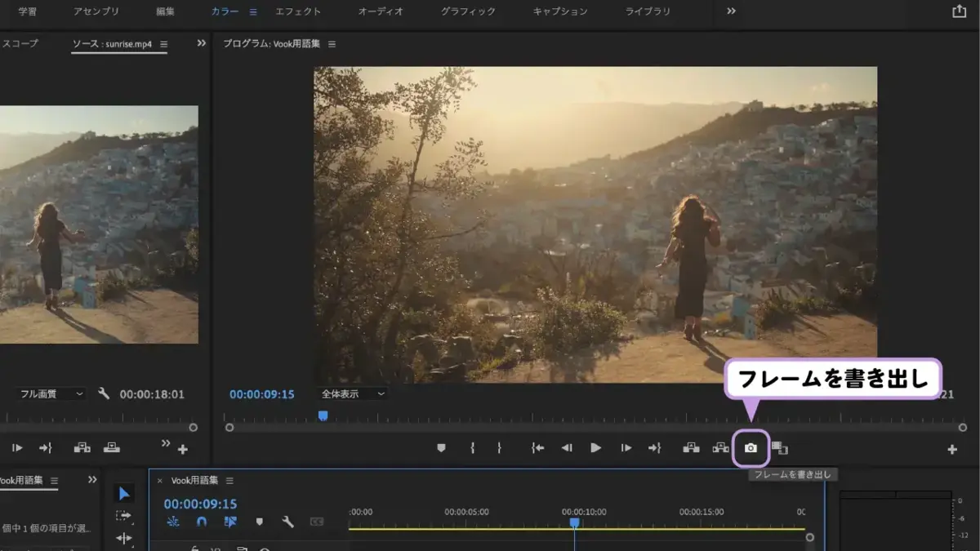This screenshot has width=980, height=551.
Task: Select the Selection arrow tool
Action: click(124, 494)
